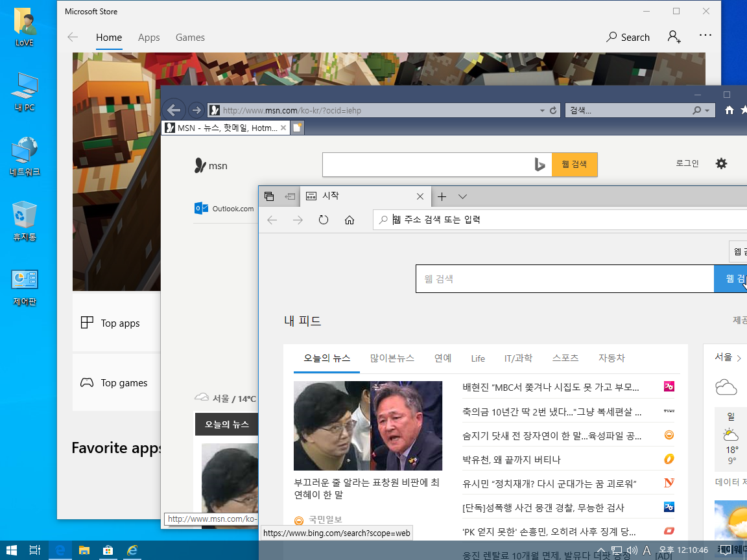
Task: Select the Apps tab in Store
Action: (148, 38)
